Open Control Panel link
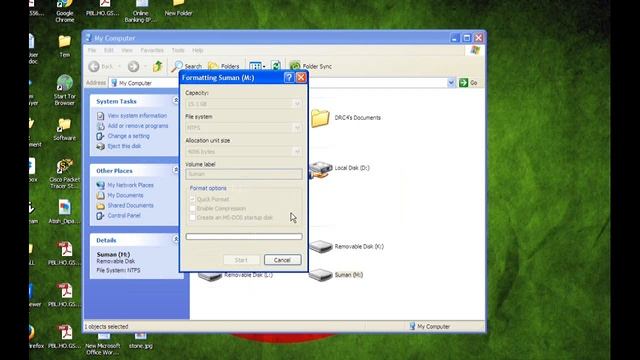Image resolution: width=640 pixels, height=360 pixels. pos(124,216)
